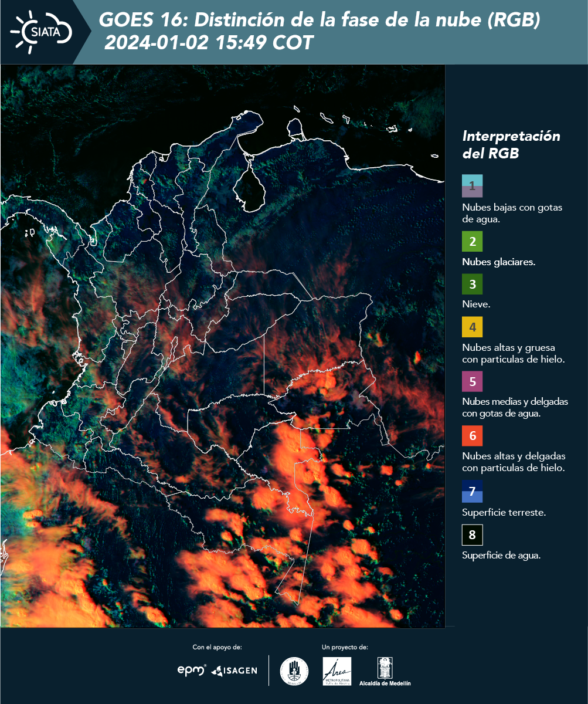Select blue legend swatch number 7
The image size is (588, 704).
coord(472,492)
